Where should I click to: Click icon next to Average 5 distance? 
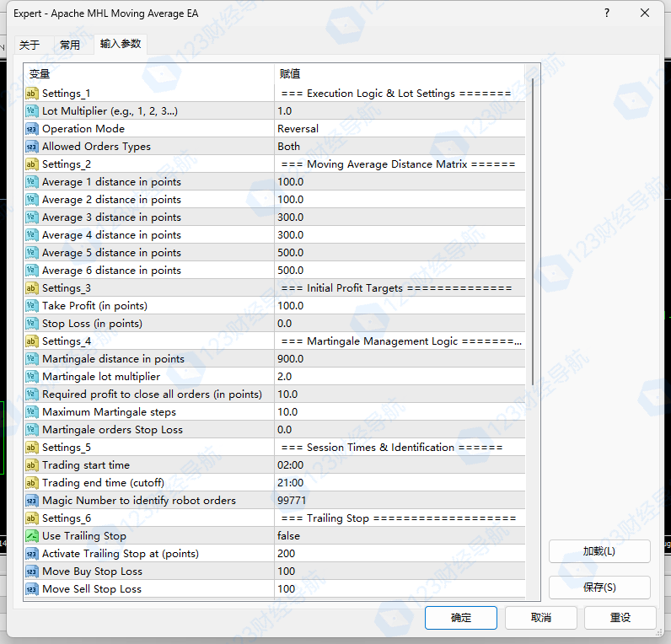(32, 253)
